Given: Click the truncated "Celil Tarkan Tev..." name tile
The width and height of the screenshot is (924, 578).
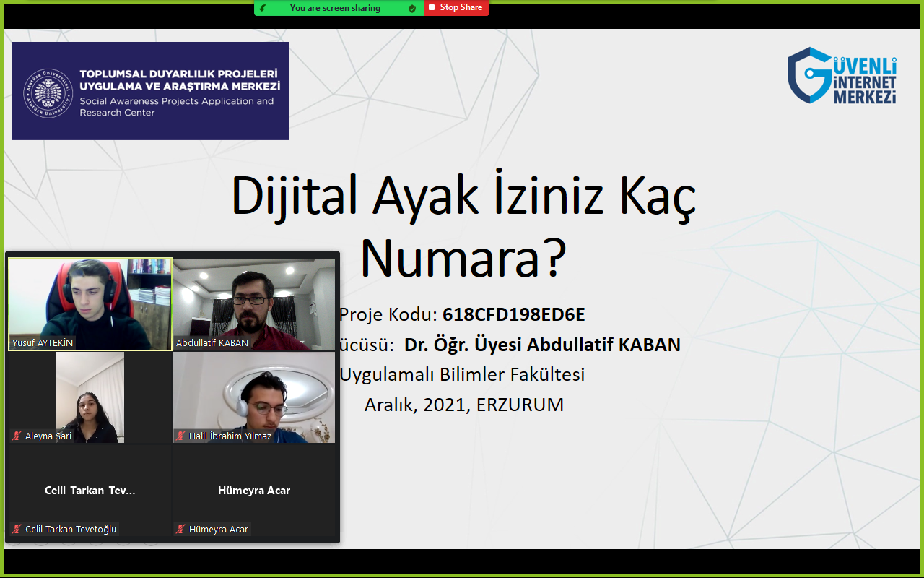Looking at the screenshot, I should tap(90, 491).
